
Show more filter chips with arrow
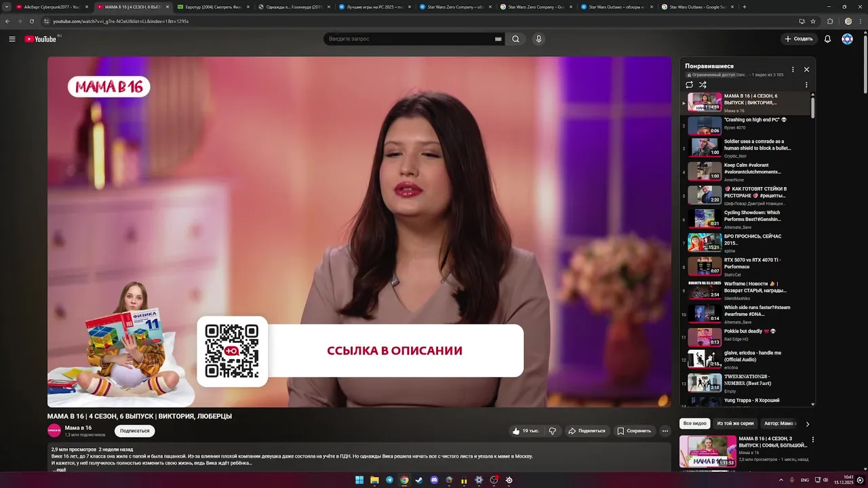[x=807, y=424]
